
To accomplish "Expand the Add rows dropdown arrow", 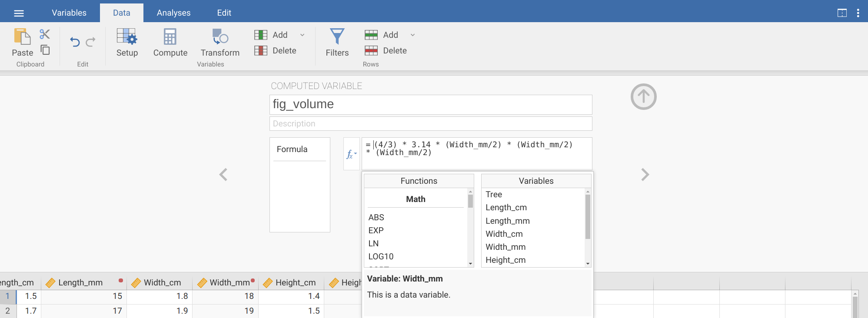I will [413, 35].
